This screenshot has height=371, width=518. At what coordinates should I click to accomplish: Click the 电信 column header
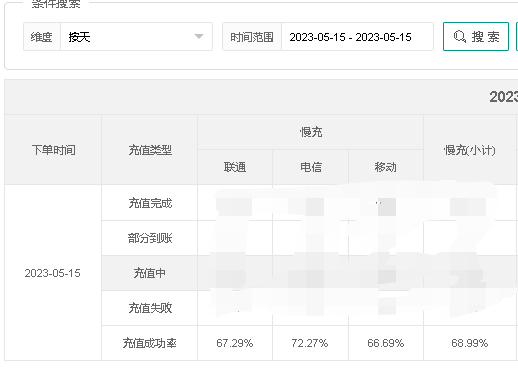311,167
